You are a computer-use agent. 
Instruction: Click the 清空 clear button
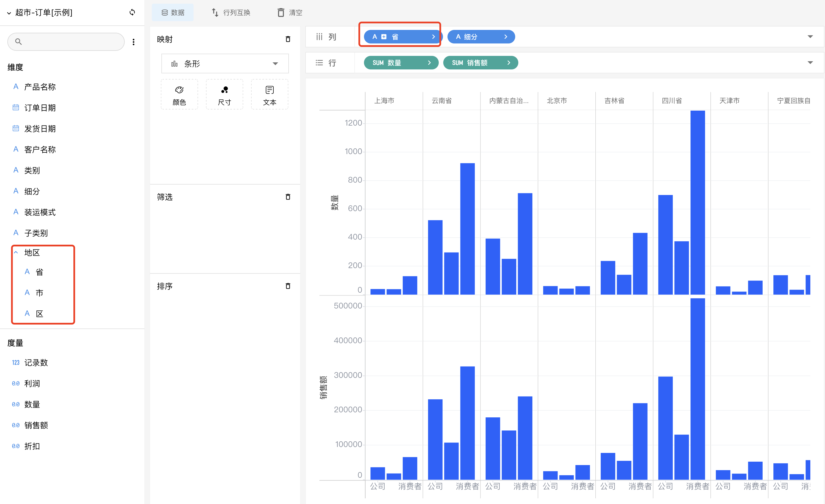pyautogui.click(x=289, y=12)
